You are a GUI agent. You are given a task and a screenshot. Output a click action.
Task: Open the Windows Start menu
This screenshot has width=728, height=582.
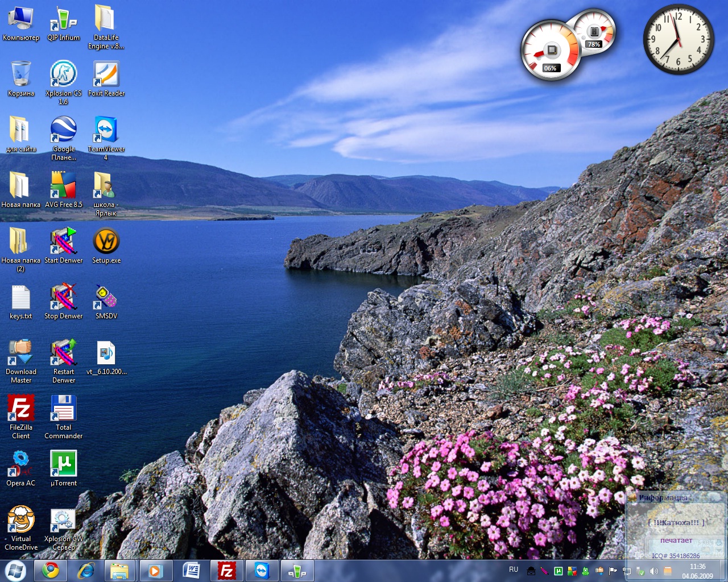point(15,571)
